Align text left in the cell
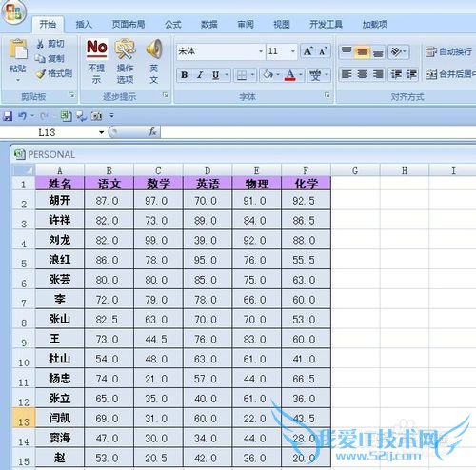The height and width of the screenshot is (470, 476). (347, 74)
